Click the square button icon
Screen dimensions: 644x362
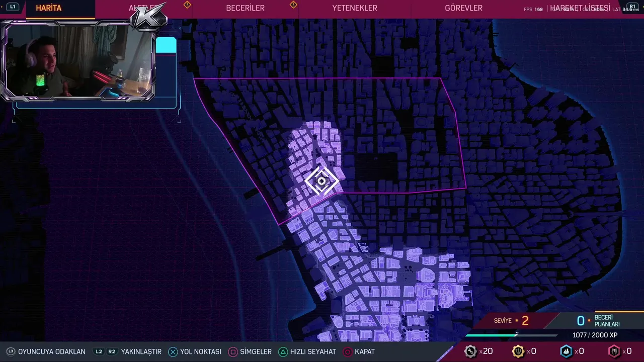coord(233,352)
